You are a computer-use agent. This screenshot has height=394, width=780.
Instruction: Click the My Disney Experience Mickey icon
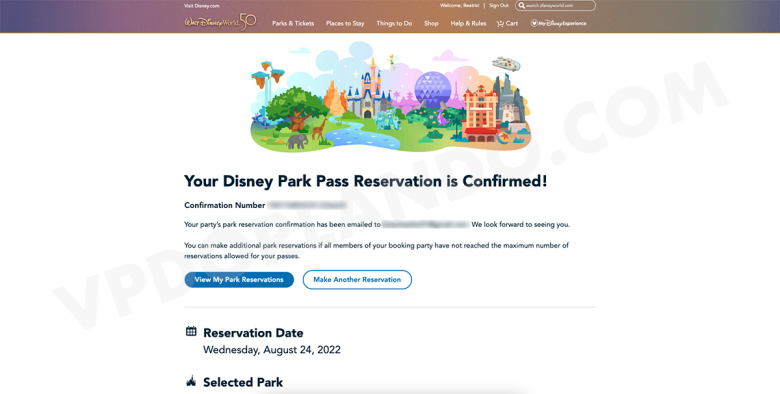(534, 23)
